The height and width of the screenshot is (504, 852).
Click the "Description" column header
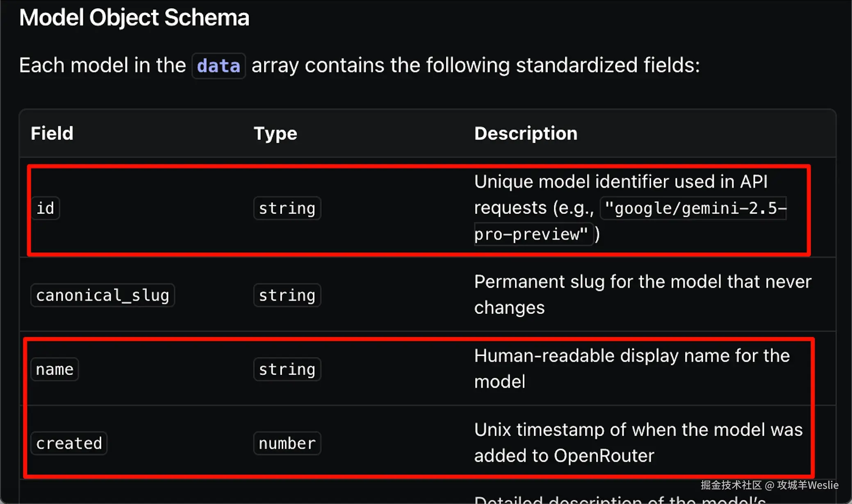pyautogui.click(x=526, y=133)
